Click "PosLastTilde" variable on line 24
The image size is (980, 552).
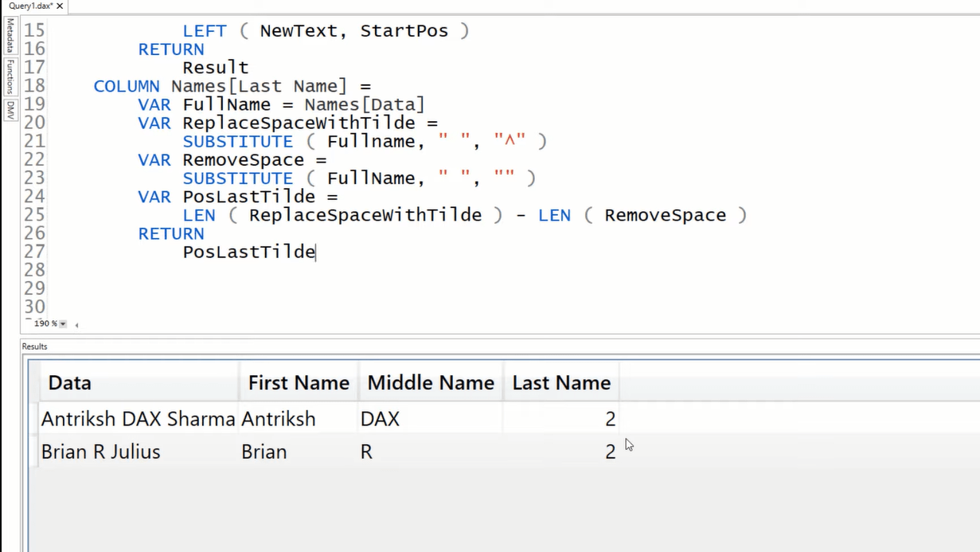coord(249,197)
